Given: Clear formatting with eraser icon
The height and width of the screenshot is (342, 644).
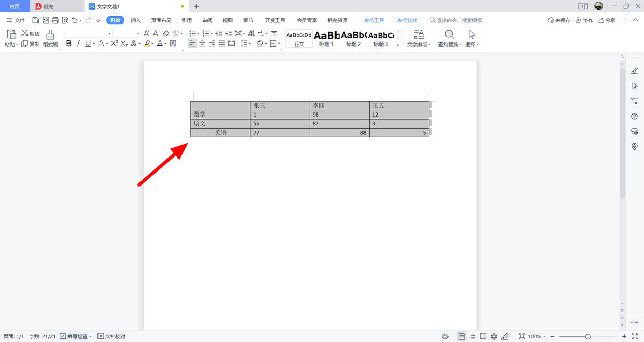Looking at the screenshot, I should click(166, 33).
